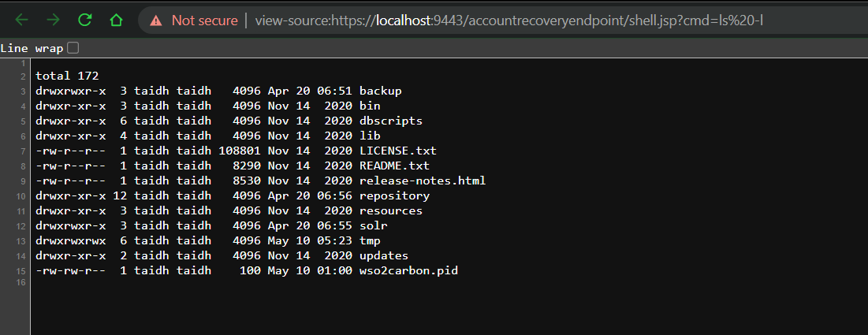Click line number 15 in the gutter
This screenshot has height=335, width=868.
[21, 271]
